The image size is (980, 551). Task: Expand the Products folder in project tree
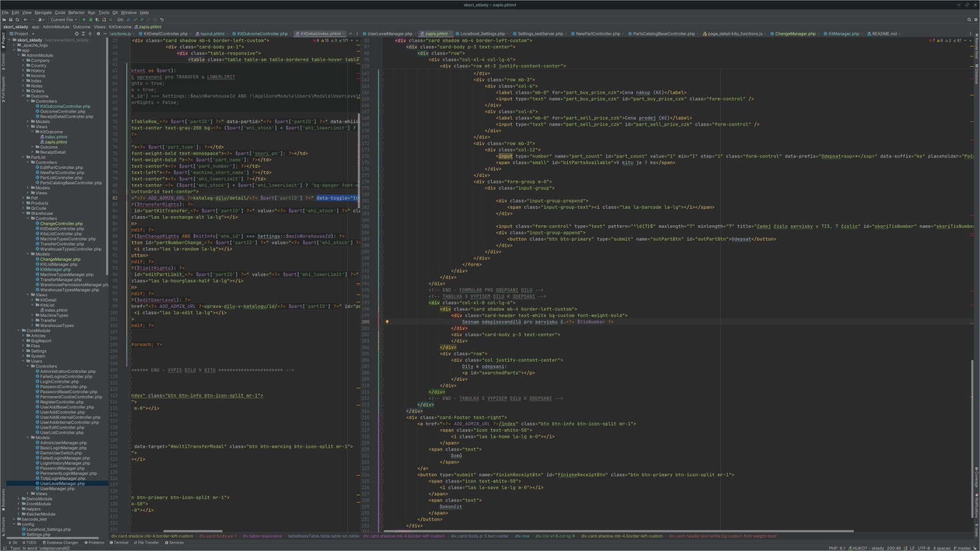[23, 203]
